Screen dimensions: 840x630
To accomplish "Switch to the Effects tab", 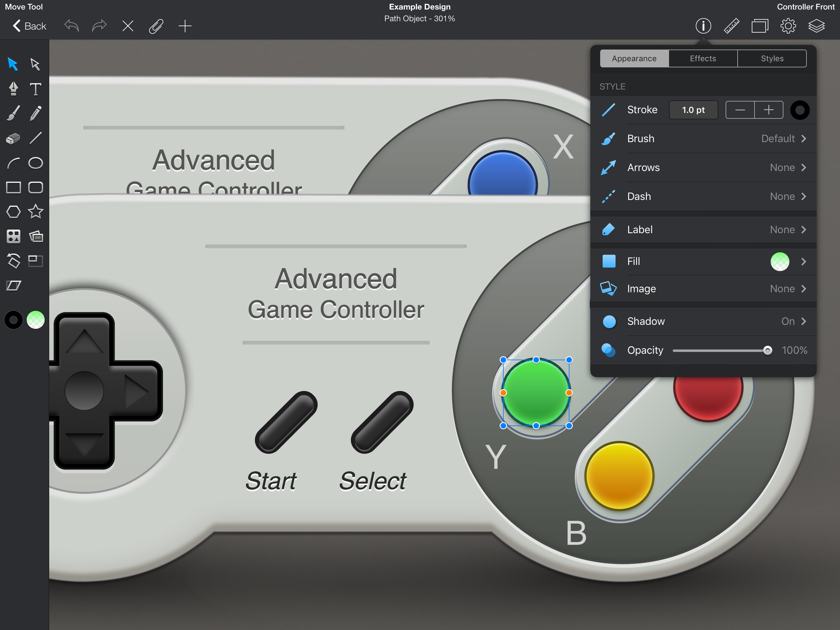I will [x=703, y=58].
